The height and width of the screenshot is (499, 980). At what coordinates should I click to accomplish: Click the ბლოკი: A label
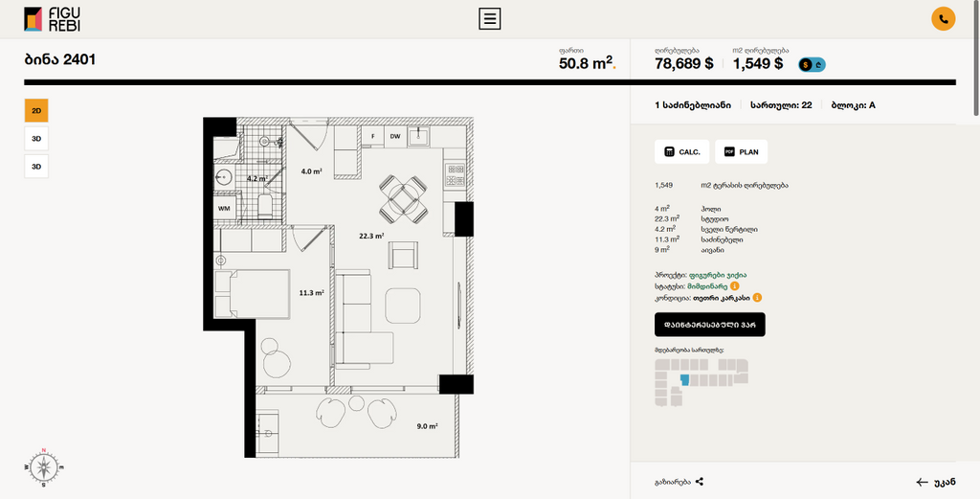[853, 105]
